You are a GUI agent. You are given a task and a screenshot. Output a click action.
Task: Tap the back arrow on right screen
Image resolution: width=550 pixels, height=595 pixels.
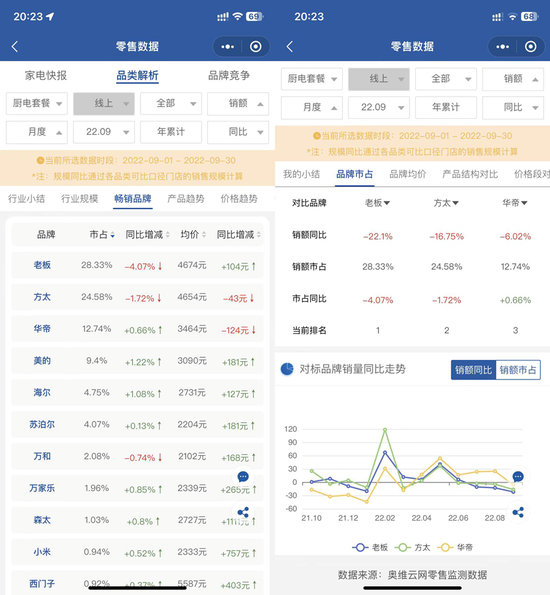[290, 47]
